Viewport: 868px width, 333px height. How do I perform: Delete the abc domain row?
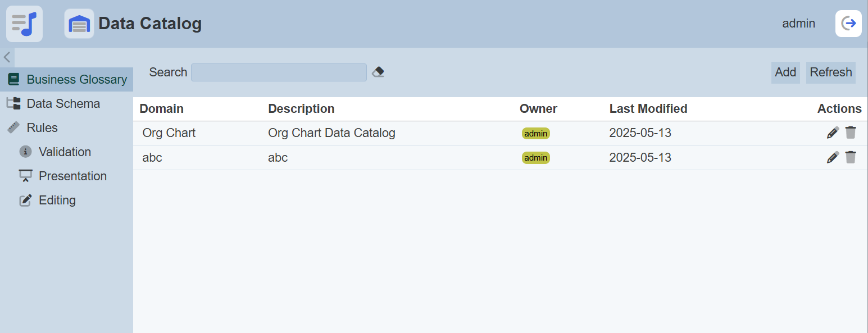point(851,157)
